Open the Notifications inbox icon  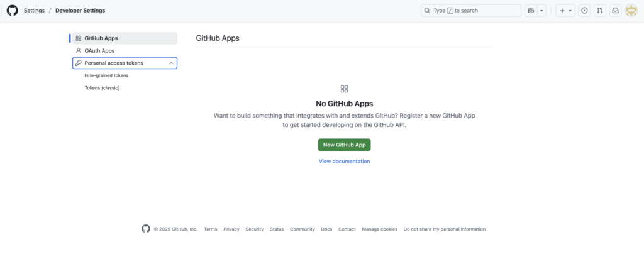(x=615, y=11)
